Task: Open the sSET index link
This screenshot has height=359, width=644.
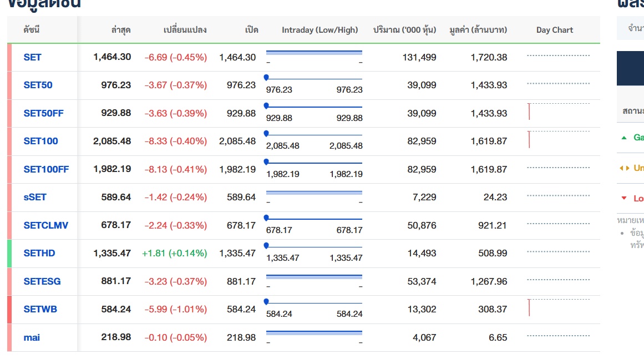Action: pyautogui.click(x=35, y=197)
